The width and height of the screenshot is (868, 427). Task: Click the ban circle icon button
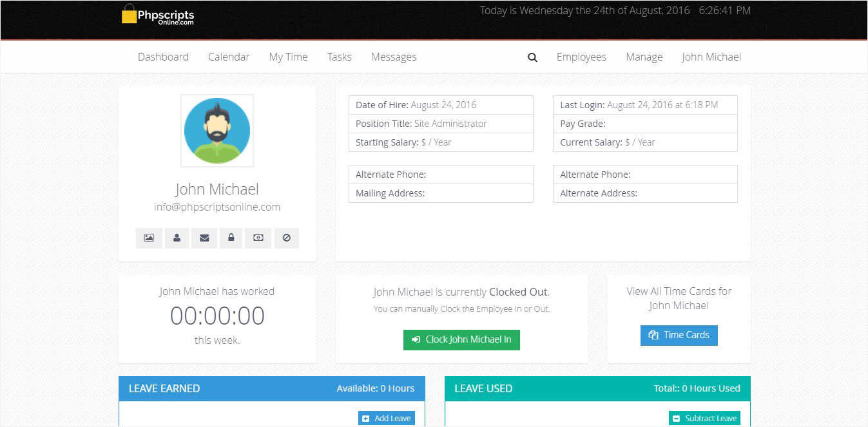tap(287, 238)
